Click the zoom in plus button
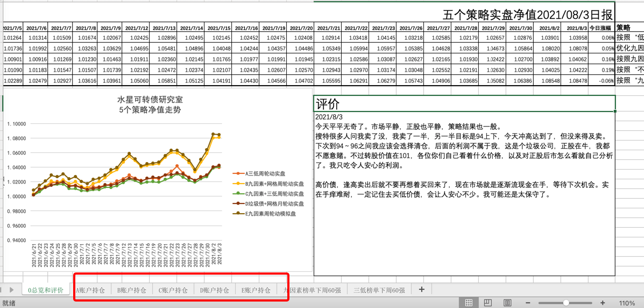644x308 pixels. tap(603, 303)
